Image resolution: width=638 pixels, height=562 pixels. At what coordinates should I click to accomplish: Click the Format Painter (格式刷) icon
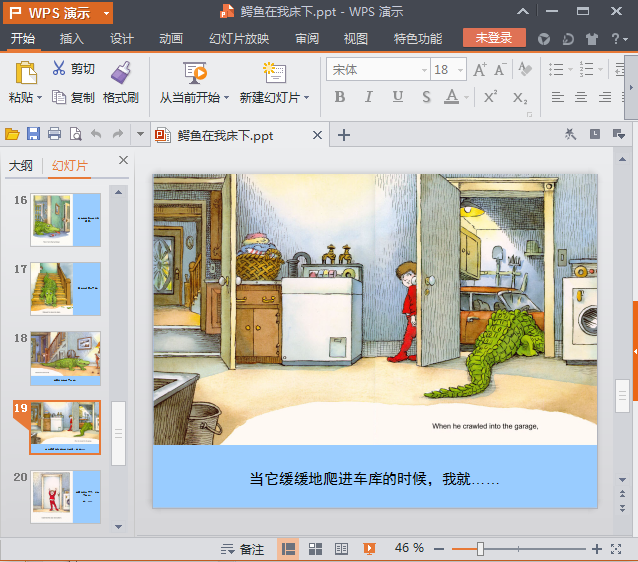121,73
